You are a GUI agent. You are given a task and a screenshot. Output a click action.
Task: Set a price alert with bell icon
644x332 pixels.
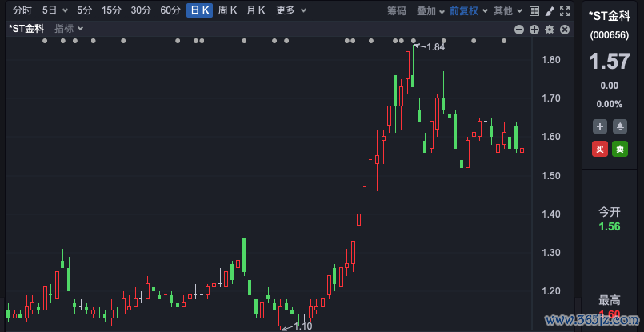[x=620, y=126]
